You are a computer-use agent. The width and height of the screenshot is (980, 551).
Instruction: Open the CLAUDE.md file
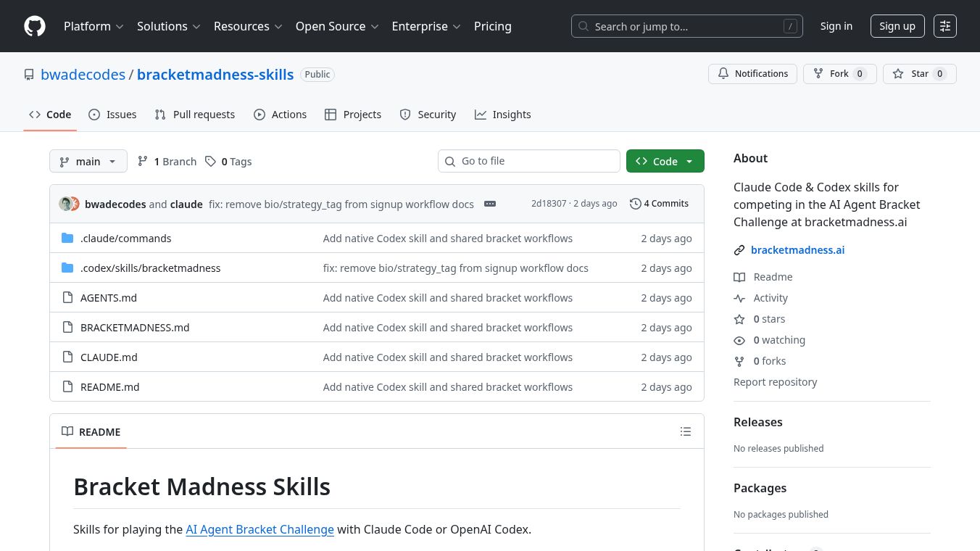[x=109, y=357]
